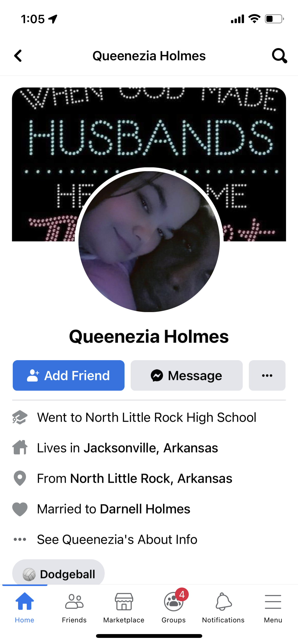This screenshot has width=298, height=644.
Task: View the circular profile picture
Action: [149, 241]
